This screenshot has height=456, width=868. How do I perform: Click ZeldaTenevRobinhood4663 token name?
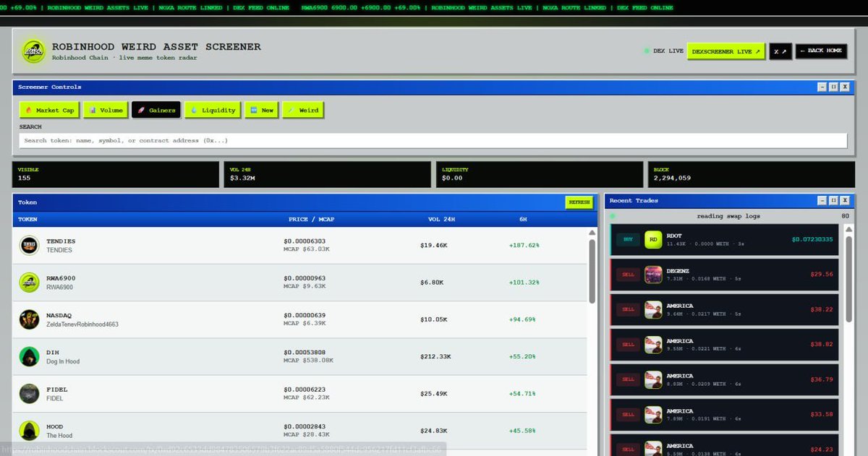click(x=82, y=324)
